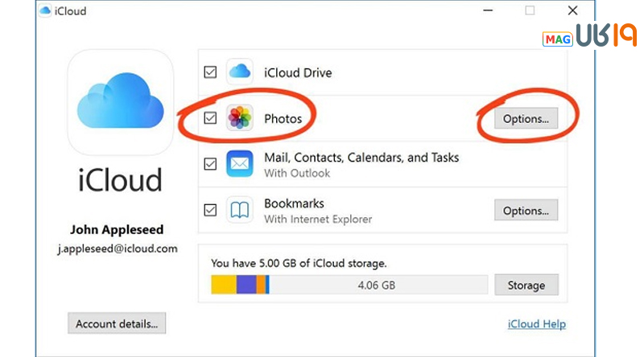Click the small iCloud title bar icon

(47, 11)
